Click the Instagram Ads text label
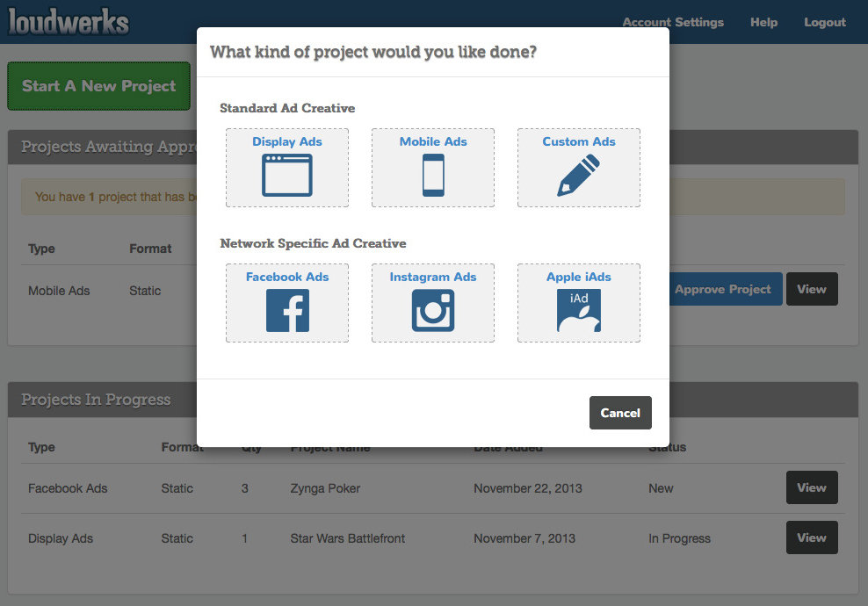This screenshot has height=606, width=868. [x=433, y=277]
